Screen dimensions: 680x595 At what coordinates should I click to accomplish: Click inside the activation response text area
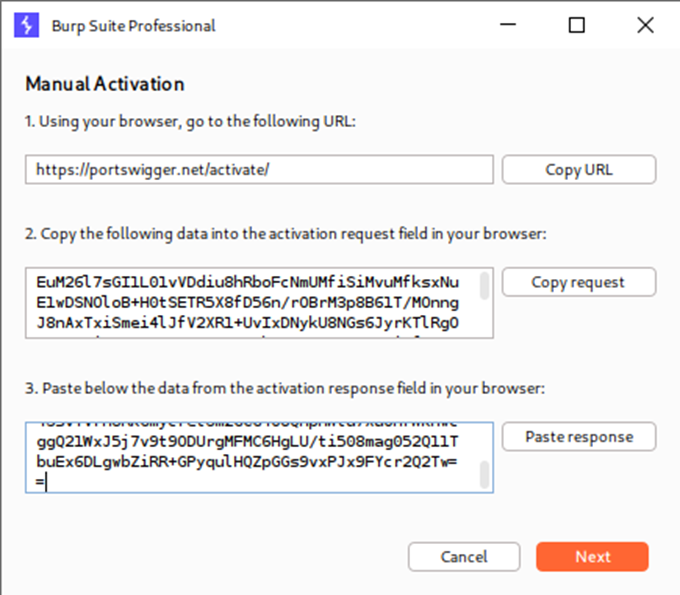(x=259, y=458)
